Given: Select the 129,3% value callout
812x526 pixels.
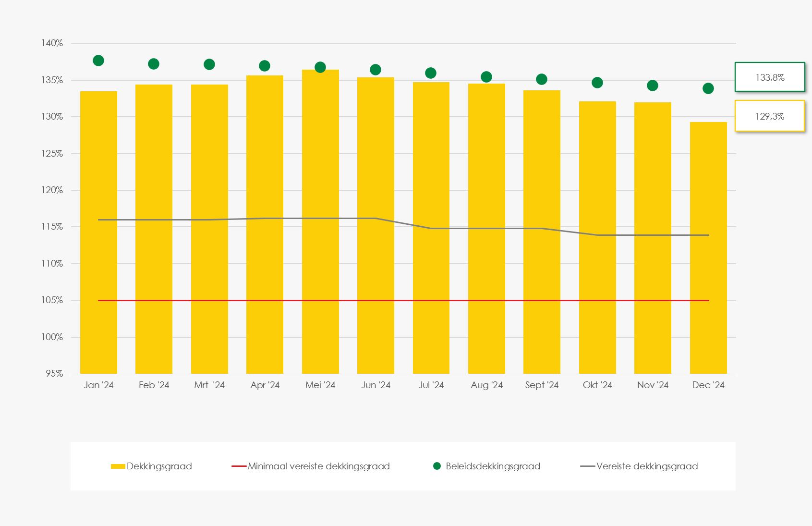Looking at the screenshot, I should pyautogui.click(x=770, y=116).
